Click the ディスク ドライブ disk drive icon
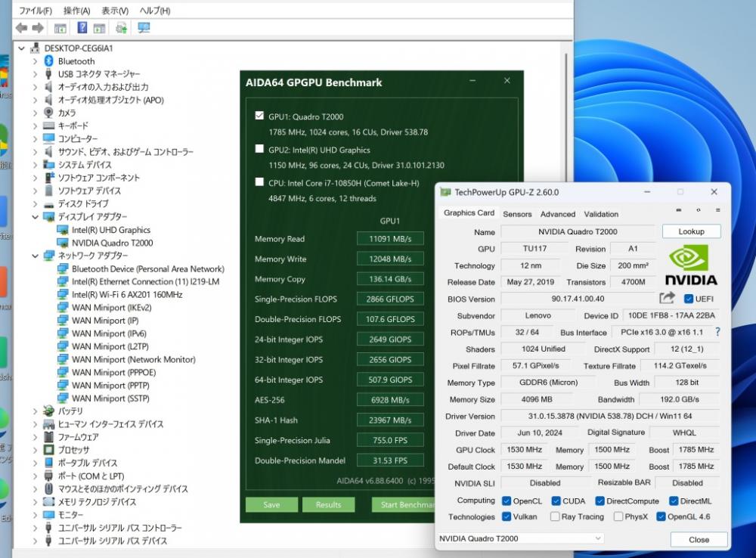This screenshot has height=558, width=756. [x=48, y=203]
